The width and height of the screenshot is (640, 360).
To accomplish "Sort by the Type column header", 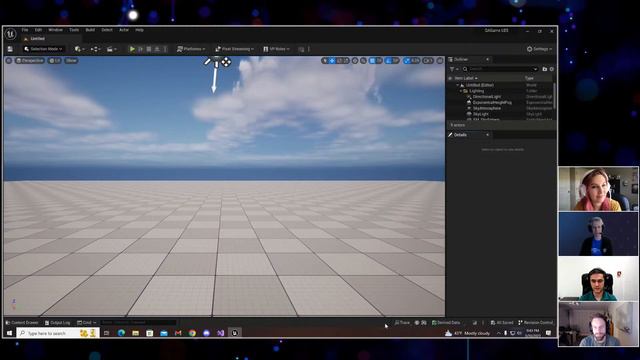I will (x=529, y=78).
